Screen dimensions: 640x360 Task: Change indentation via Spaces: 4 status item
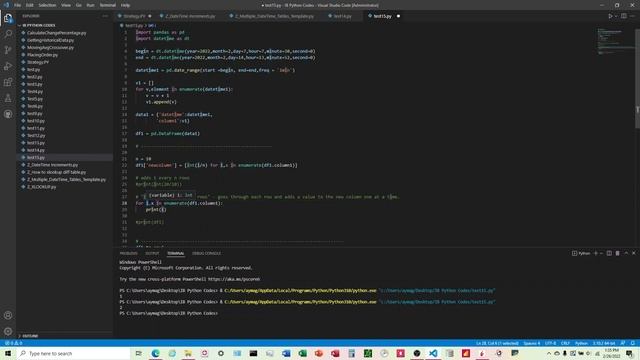(x=531, y=343)
